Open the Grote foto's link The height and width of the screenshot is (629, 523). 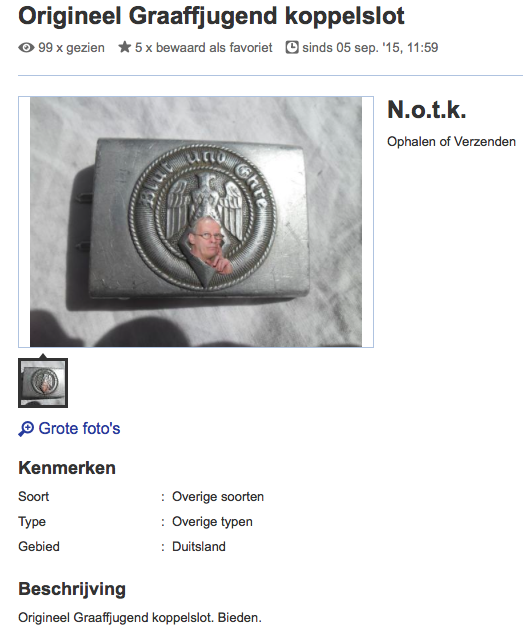pos(79,428)
